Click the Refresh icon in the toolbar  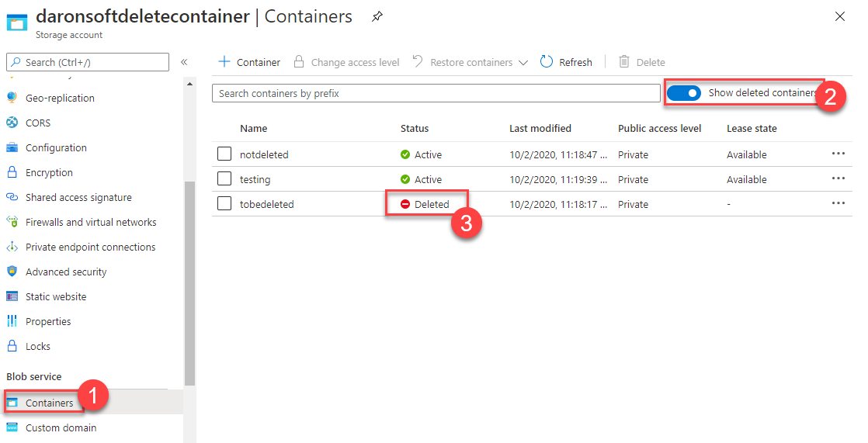547,62
